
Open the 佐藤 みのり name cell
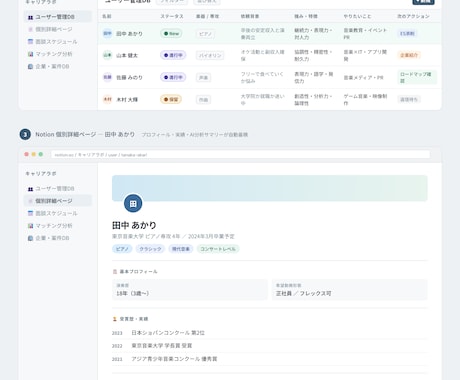(x=129, y=77)
